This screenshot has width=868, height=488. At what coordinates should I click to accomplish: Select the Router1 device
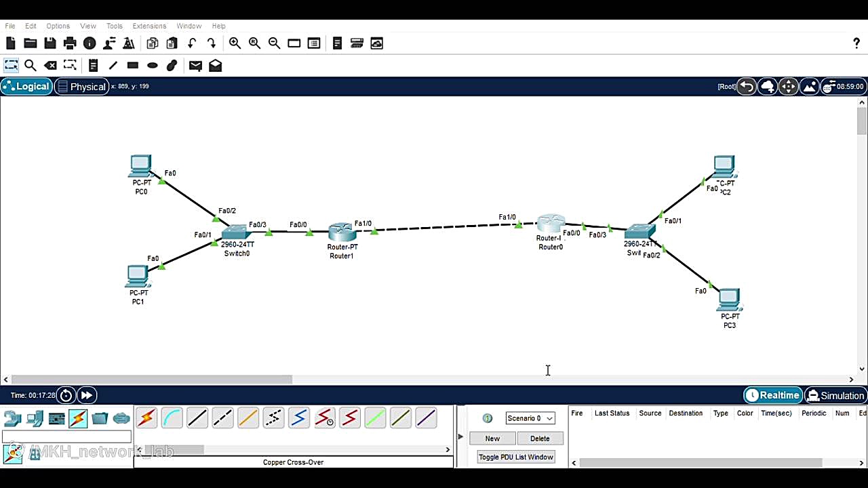(x=342, y=232)
